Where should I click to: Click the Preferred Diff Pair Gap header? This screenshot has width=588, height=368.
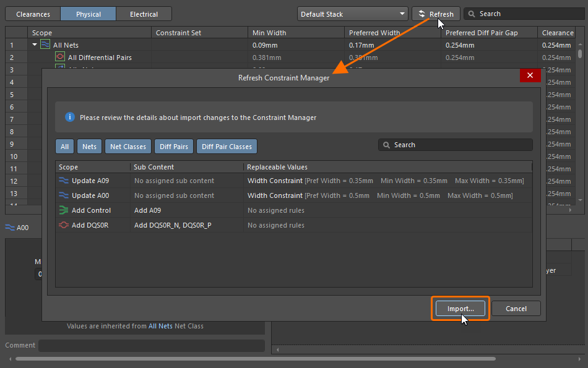(489, 33)
